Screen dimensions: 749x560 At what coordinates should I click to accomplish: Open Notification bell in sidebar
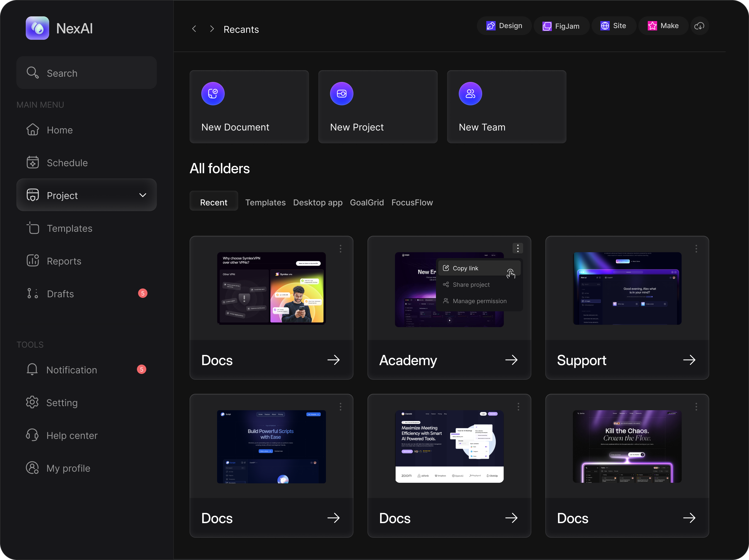32,369
